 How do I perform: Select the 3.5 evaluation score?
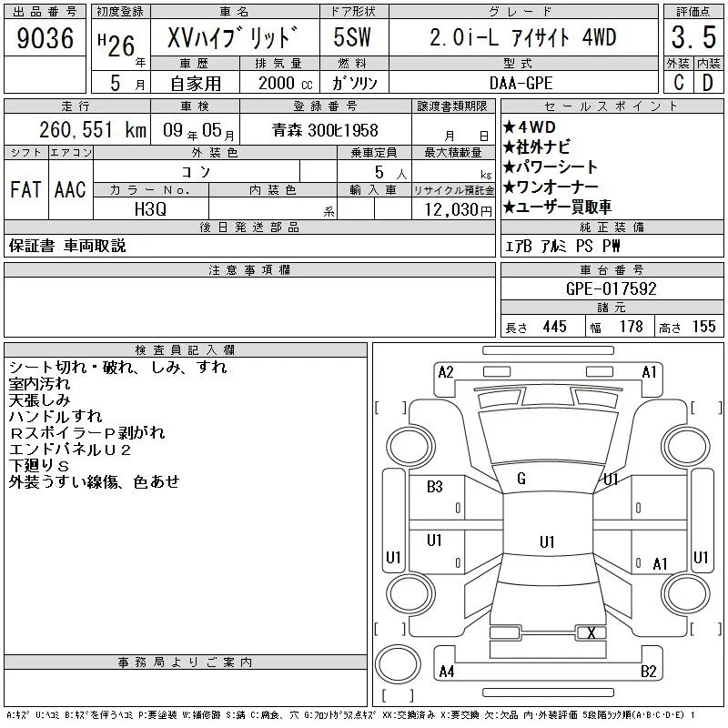[693, 37]
